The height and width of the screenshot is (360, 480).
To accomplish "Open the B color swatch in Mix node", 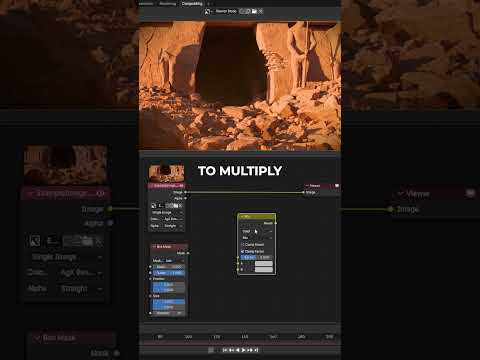I will pos(264,270).
